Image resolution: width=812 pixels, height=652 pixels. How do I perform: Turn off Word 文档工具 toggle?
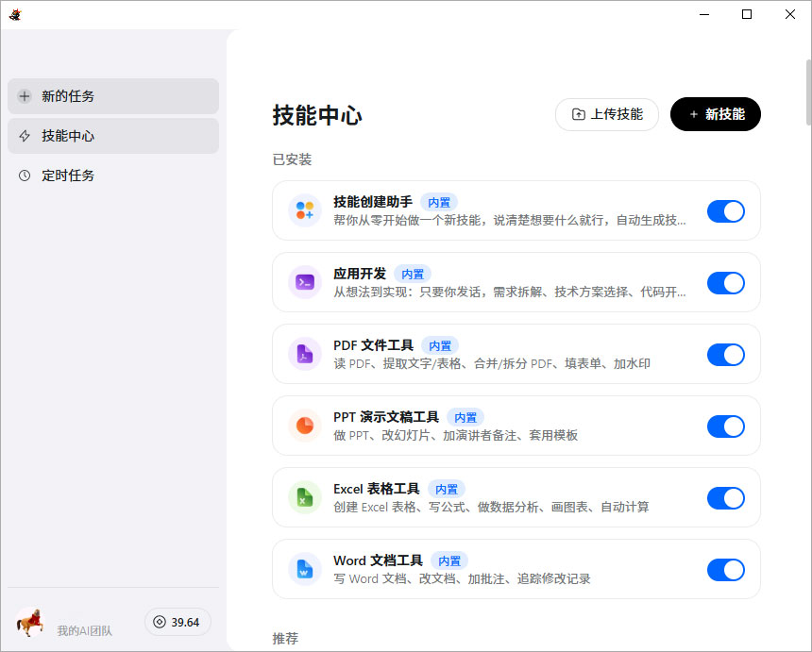tap(725, 570)
